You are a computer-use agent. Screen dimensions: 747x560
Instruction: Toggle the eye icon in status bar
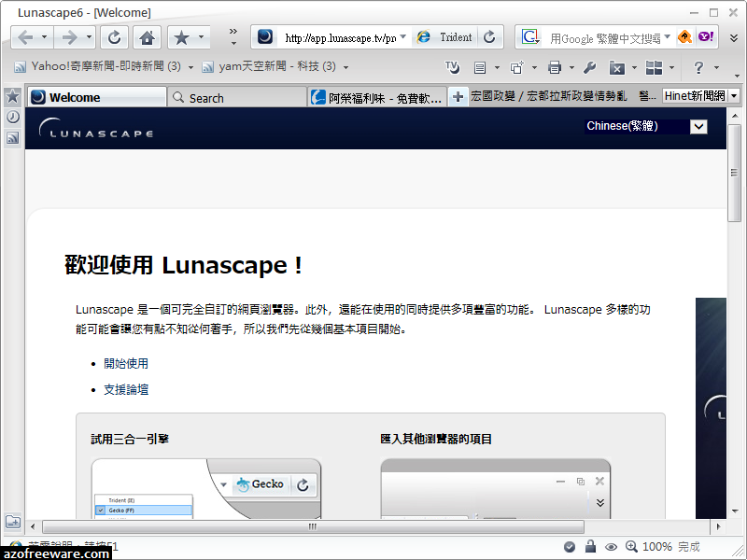[612, 547]
